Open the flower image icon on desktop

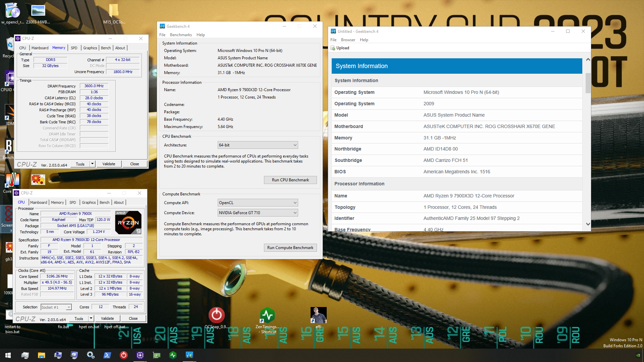[38, 180]
